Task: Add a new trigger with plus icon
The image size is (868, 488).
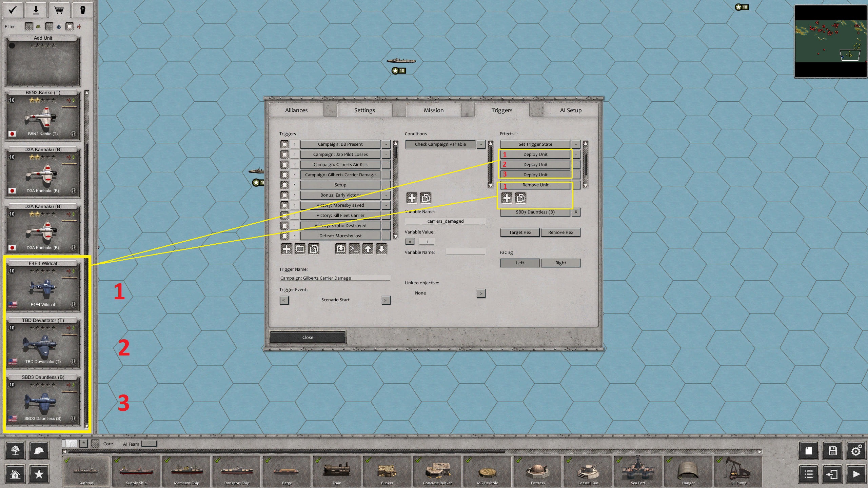Action: pyautogui.click(x=286, y=249)
